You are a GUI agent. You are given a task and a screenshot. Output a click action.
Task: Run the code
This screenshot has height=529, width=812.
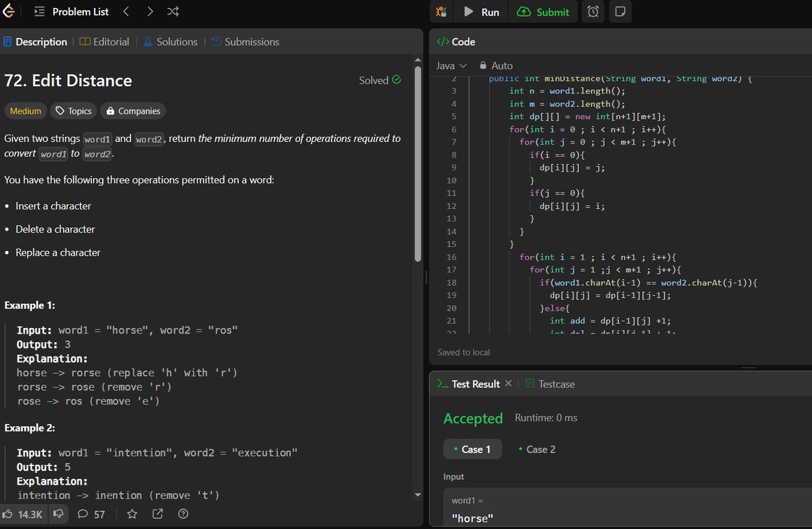(482, 11)
